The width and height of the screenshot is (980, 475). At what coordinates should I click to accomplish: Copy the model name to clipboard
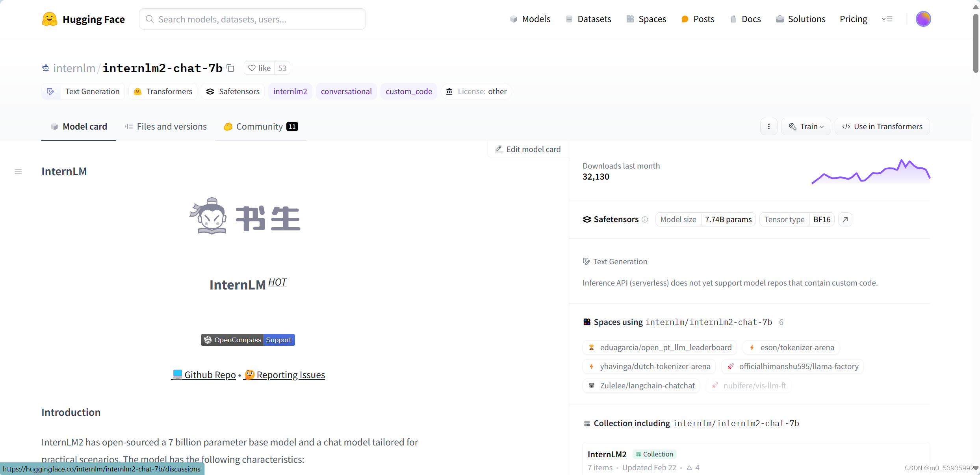(230, 68)
